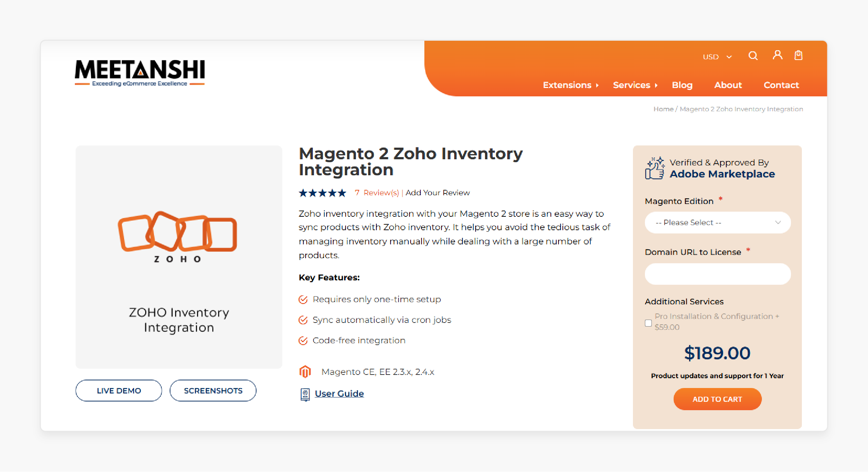Go to the Blog page
Image resolution: width=868 pixels, height=472 pixels.
[x=682, y=85]
